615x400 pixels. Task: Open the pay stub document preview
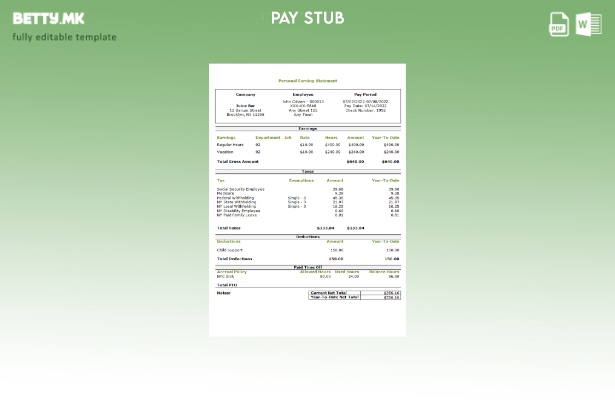[307, 200]
